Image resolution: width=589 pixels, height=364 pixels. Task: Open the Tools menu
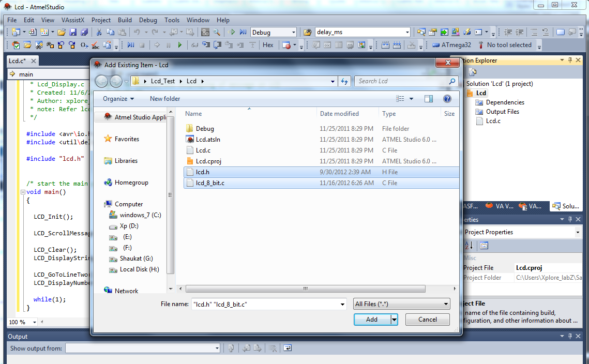(172, 20)
